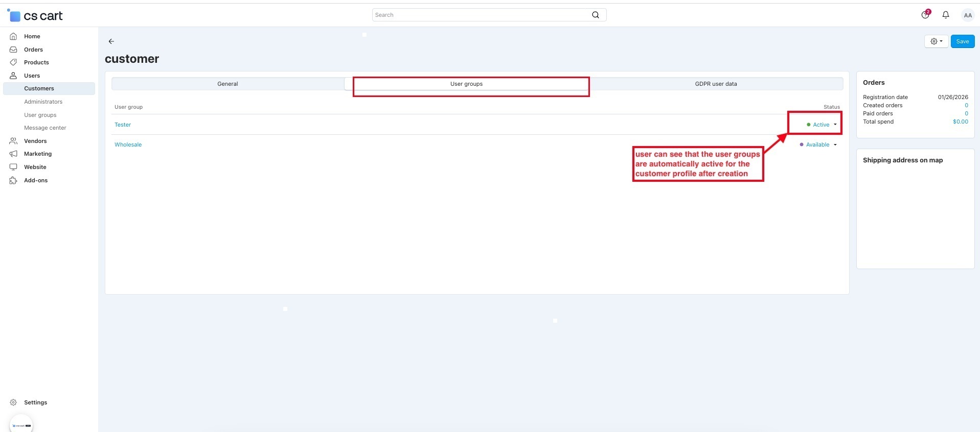Click the Home icon in sidebar
980x432 pixels.
tap(14, 36)
